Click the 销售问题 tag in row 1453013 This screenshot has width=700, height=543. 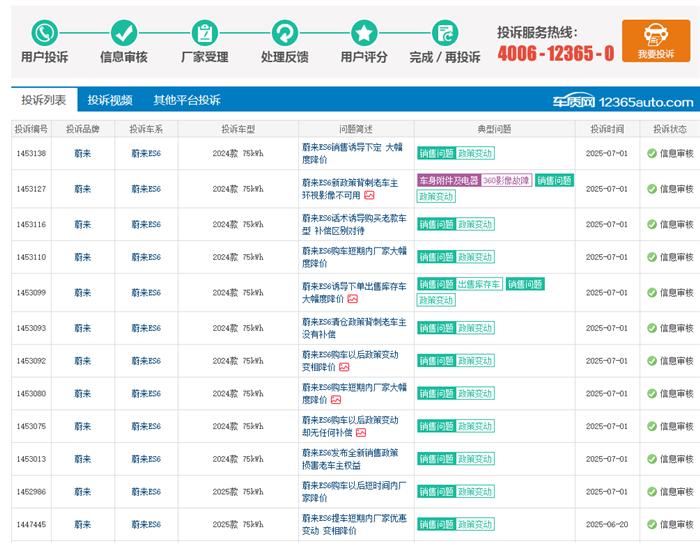(x=436, y=459)
